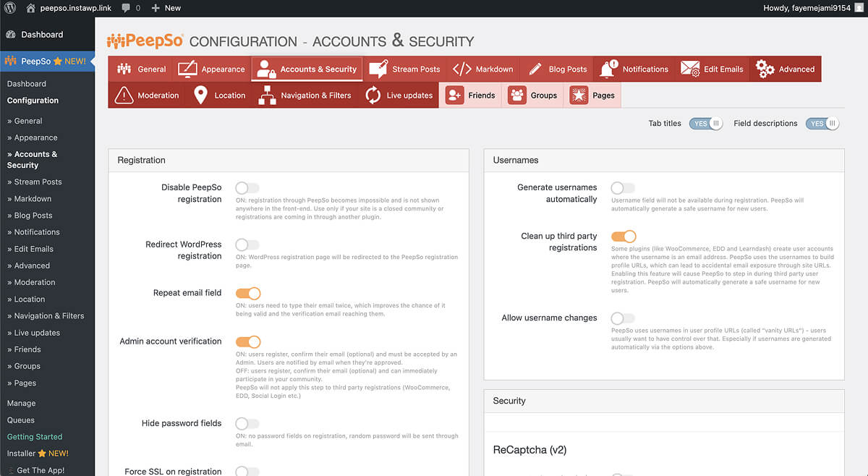Toggle Tab titles YES switch
Screen dimensions: 868x476
[705, 124]
